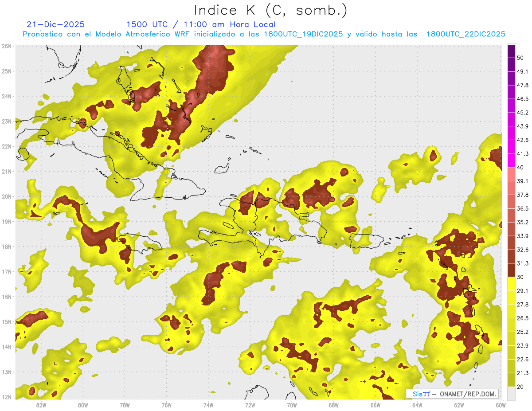Click the colorbar value label 25.2
532x411 pixels.
point(523,332)
